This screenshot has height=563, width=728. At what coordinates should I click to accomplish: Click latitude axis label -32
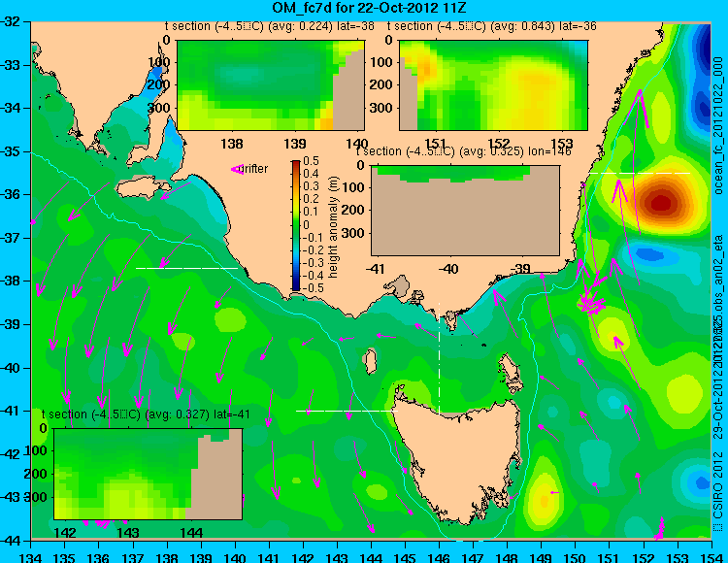tap(11, 21)
